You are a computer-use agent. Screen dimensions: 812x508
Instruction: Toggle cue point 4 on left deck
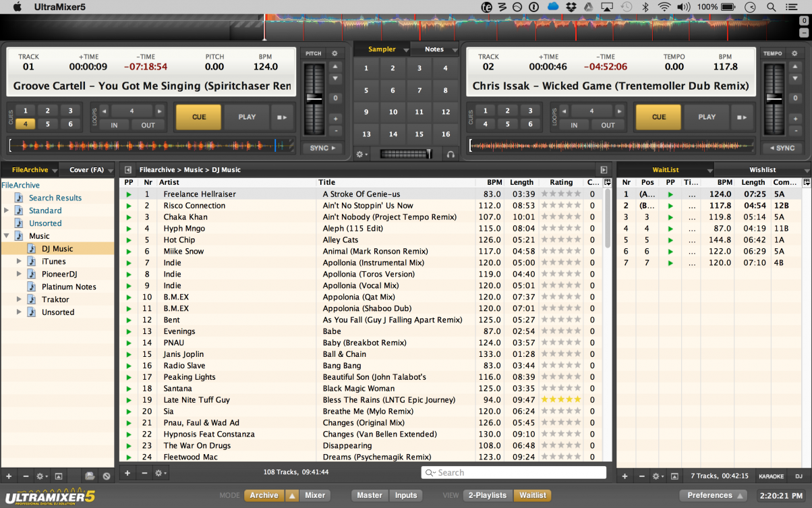[x=25, y=124]
